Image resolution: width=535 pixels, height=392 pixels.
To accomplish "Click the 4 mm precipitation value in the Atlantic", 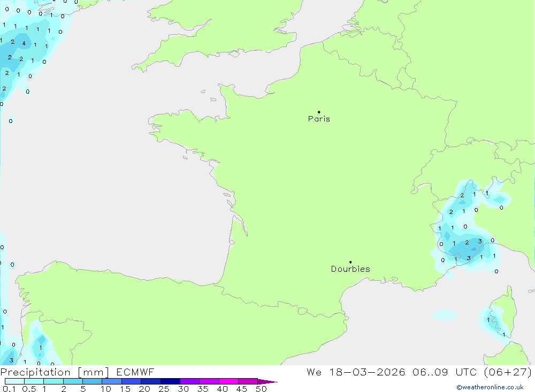I will click(x=24, y=43).
